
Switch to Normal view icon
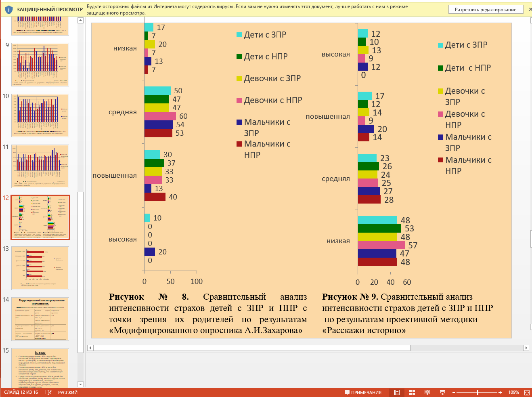397,392
